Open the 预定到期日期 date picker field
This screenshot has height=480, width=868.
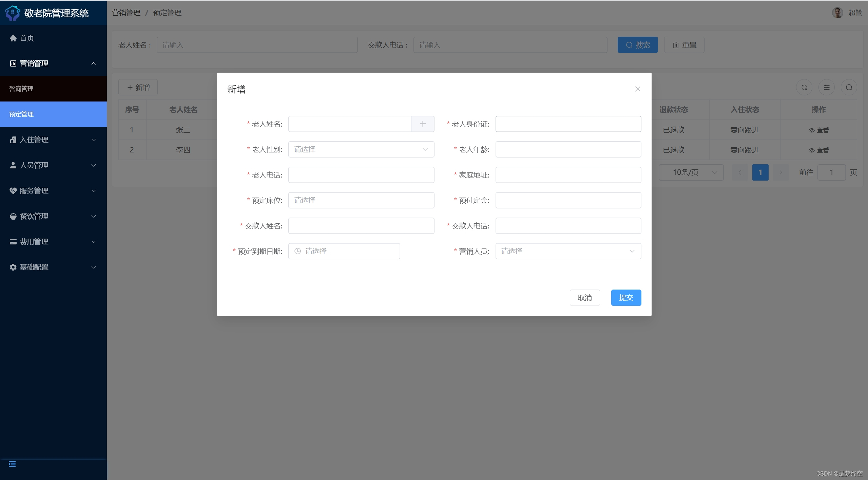pos(344,251)
